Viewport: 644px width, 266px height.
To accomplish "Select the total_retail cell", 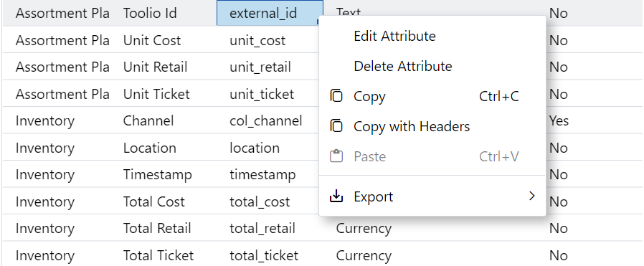I will tap(262, 228).
